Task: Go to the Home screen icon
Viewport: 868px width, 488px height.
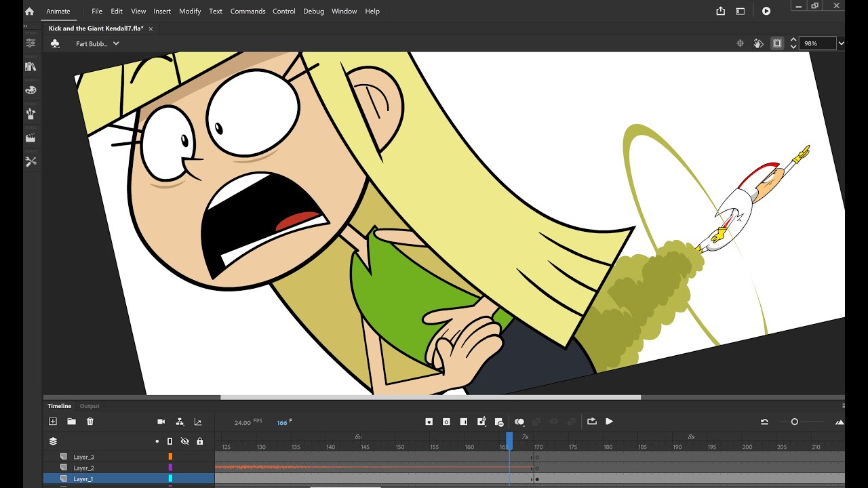Action: [x=29, y=11]
